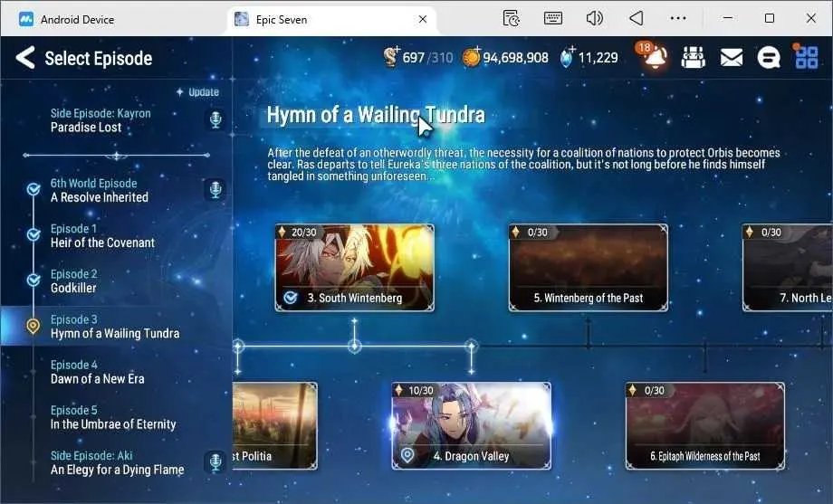Open the mailbox envelope icon
Image resolution: width=833 pixels, height=504 pixels.
coord(731,57)
